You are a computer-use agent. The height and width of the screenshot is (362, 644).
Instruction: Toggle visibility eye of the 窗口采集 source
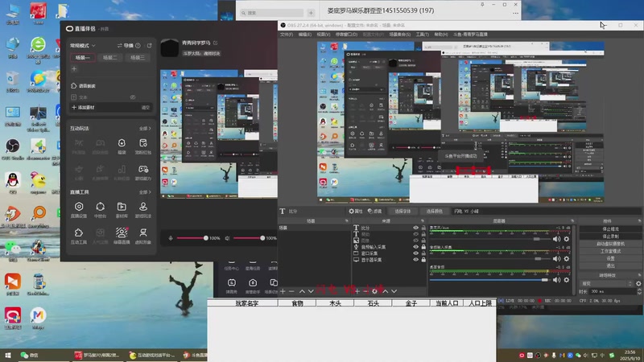point(415,253)
